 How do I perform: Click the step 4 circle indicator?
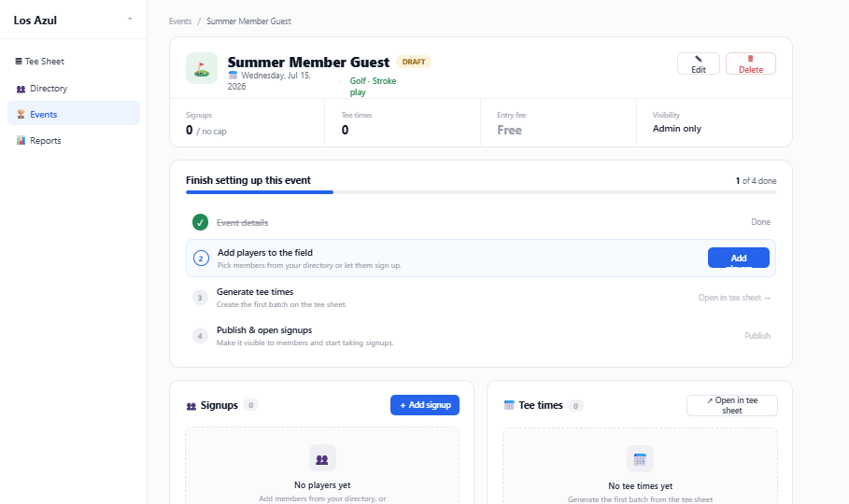point(200,336)
